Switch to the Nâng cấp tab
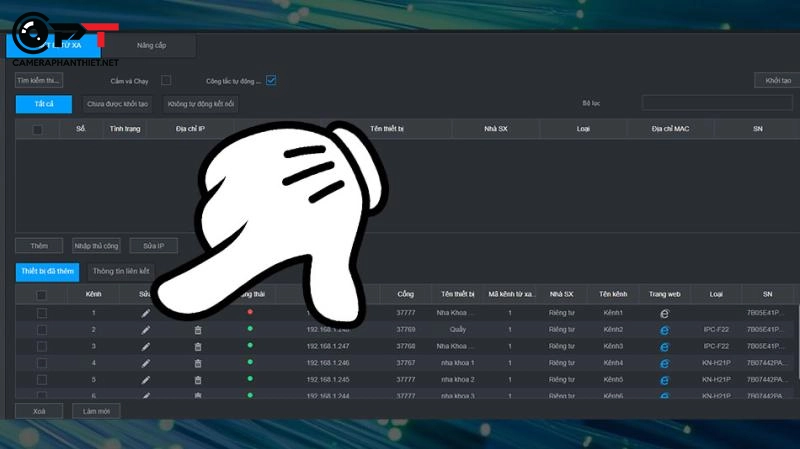 [x=152, y=45]
